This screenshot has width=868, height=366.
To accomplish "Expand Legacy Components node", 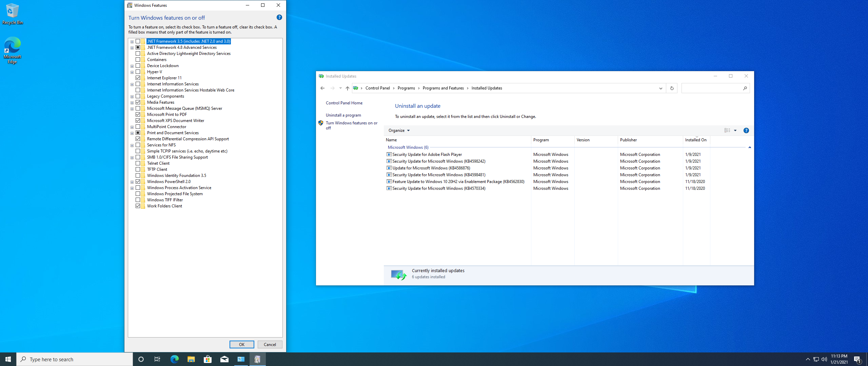I will (x=132, y=97).
